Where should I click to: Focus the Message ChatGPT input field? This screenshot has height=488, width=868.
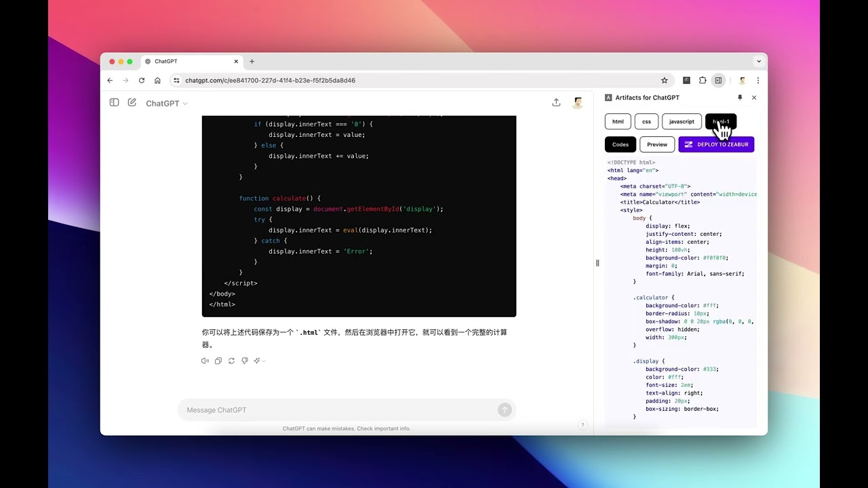click(339, 410)
